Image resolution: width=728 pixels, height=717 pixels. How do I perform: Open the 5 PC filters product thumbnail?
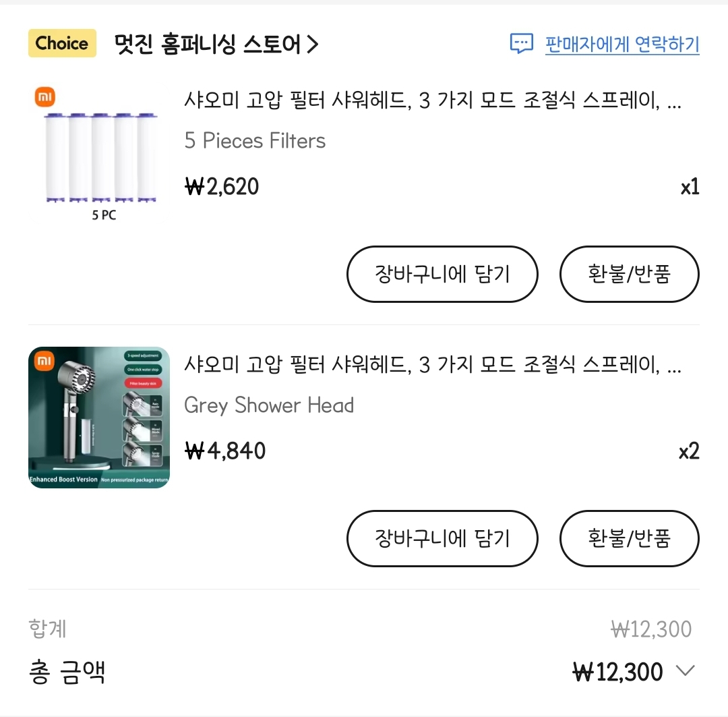[99, 153]
